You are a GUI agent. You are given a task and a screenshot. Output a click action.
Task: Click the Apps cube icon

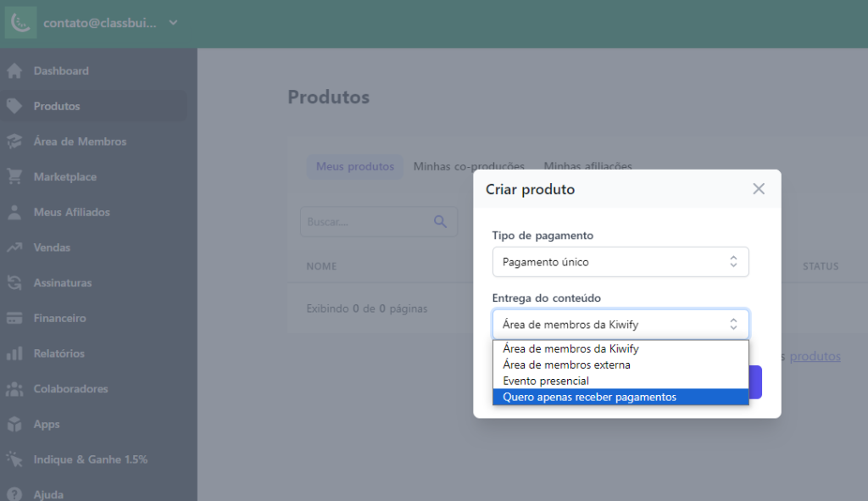pos(14,424)
